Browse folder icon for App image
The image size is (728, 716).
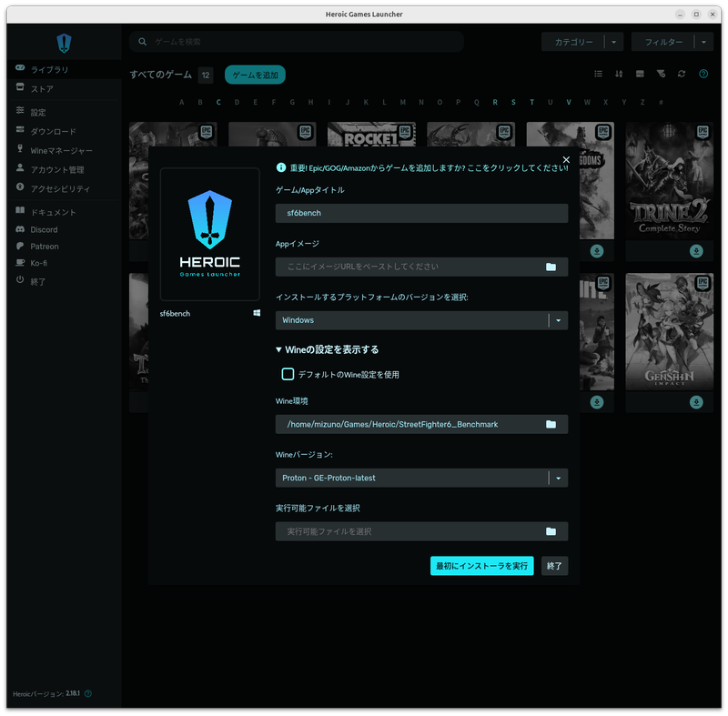point(551,267)
